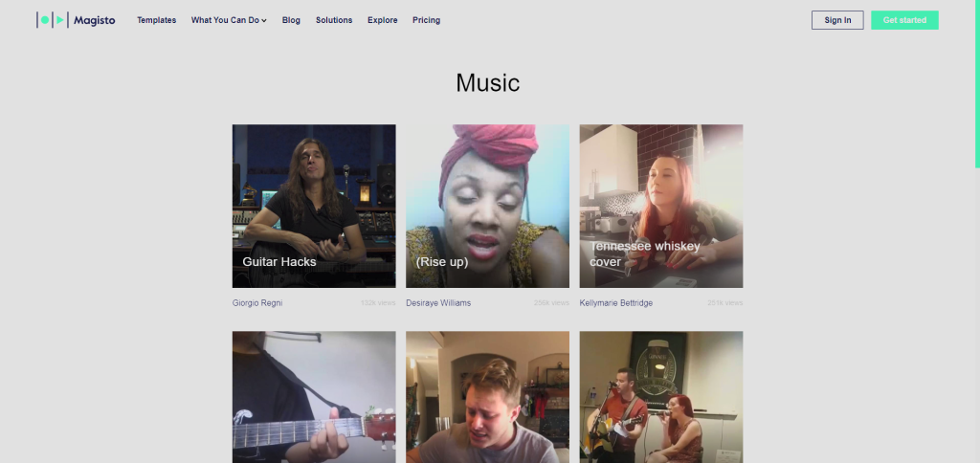Viewport: 980px width, 463px height.
Task: Click the Magisto logo icon
Action: (52, 20)
